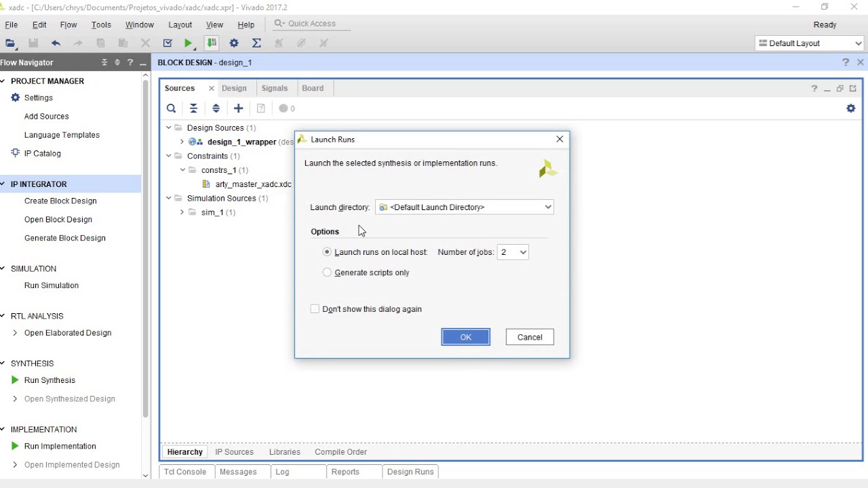Open the Design Runs tab
868x488 pixels.
tap(410, 472)
